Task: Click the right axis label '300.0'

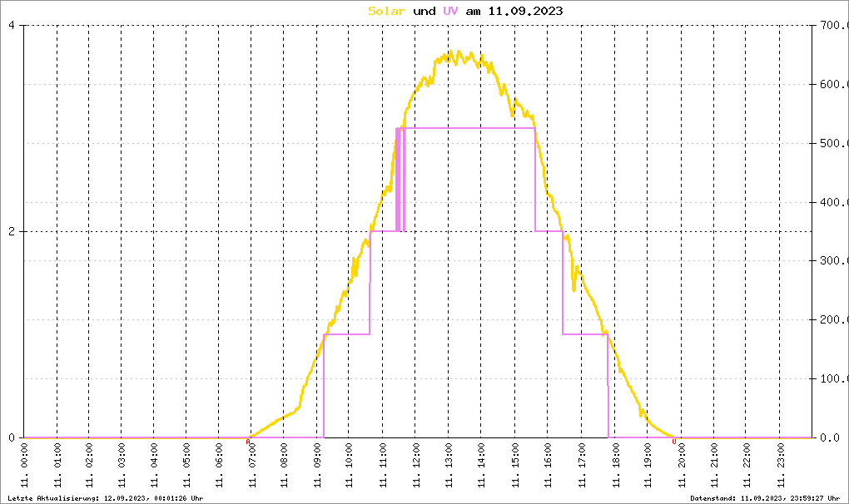Action: coord(833,260)
